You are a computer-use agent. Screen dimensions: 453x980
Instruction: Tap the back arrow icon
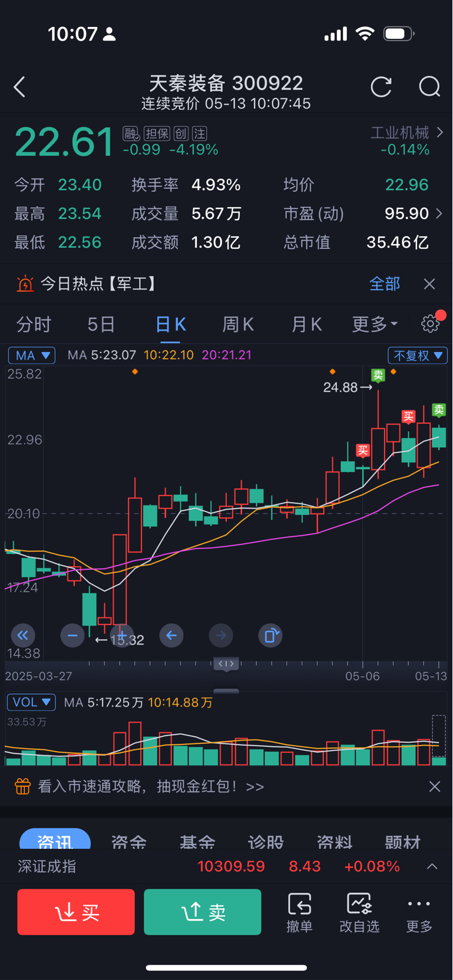(x=19, y=87)
